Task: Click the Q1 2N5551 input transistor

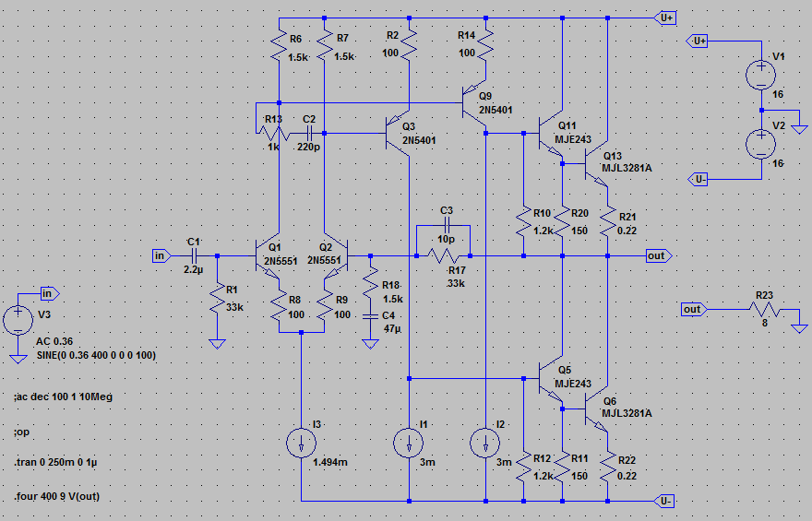Action: coord(268,255)
